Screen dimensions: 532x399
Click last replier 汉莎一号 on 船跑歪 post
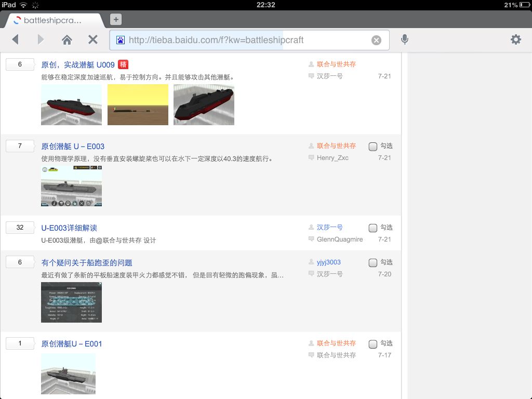pos(329,274)
